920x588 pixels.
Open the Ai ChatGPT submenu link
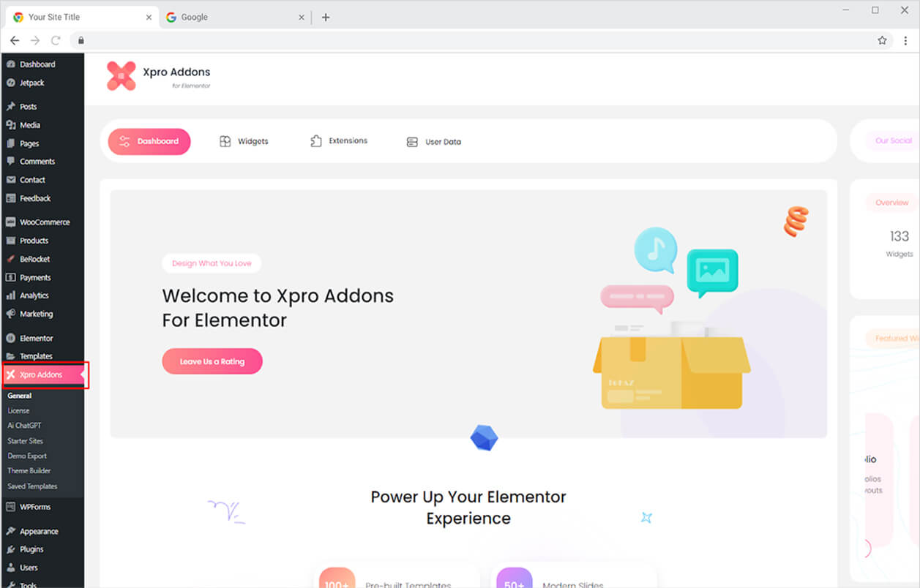(26, 426)
